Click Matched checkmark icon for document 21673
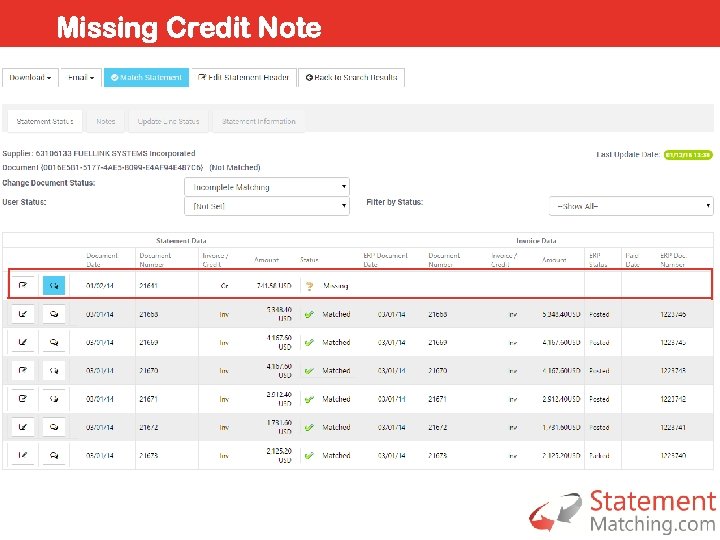The image size is (720, 540). tap(309, 456)
